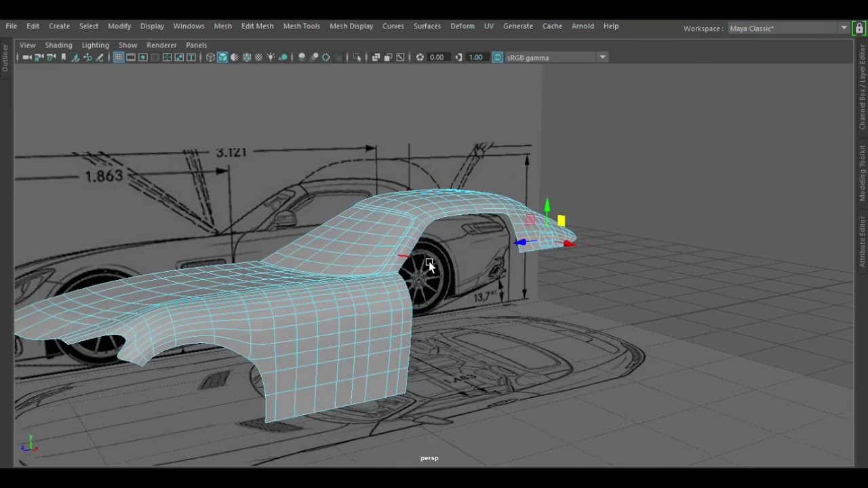The width and height of the screenshot is (868, 488).
Task: Toggle the viewport Grid display
Action: (x=119, y=58)
